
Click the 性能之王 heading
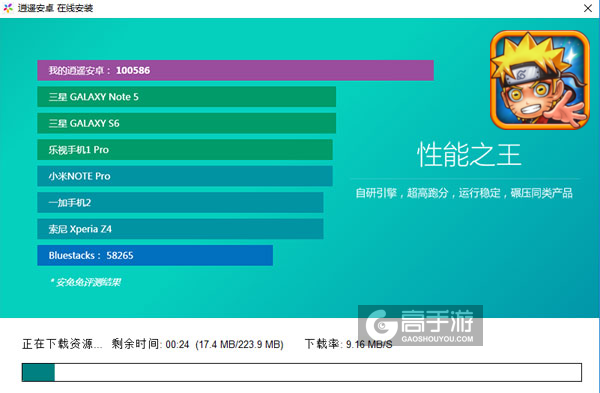tap(469, 155)
